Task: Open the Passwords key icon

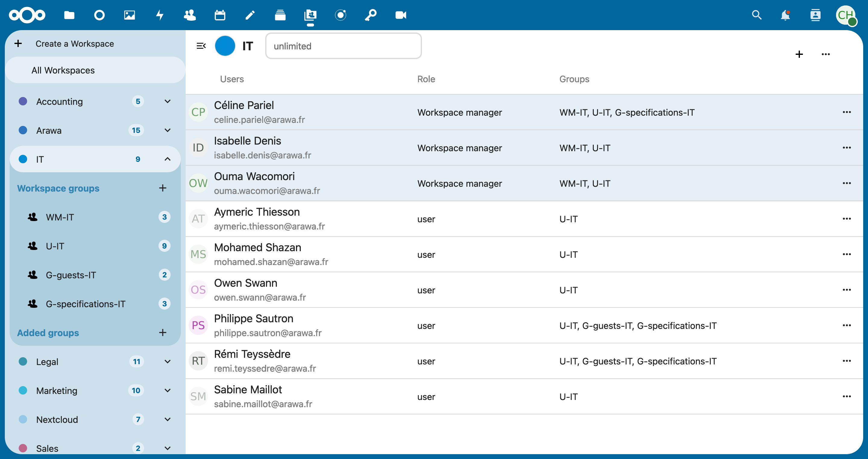Action: pyautogui.click(x=371, y=15)
